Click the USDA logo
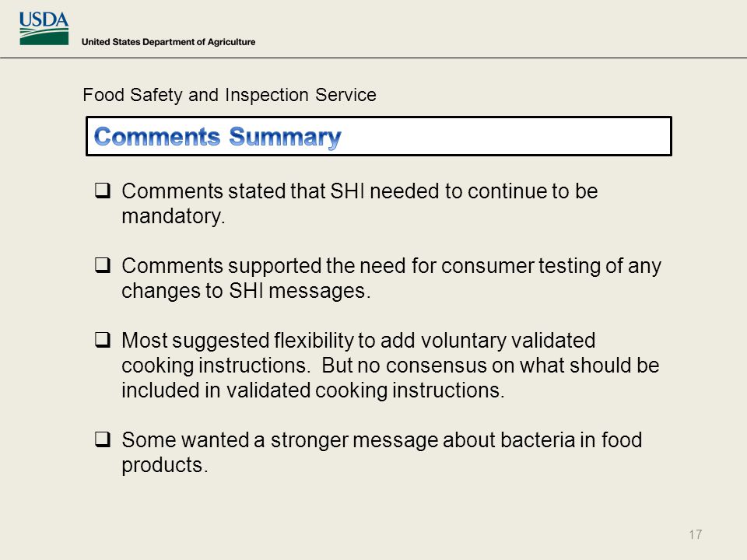 tap(44, 28)
